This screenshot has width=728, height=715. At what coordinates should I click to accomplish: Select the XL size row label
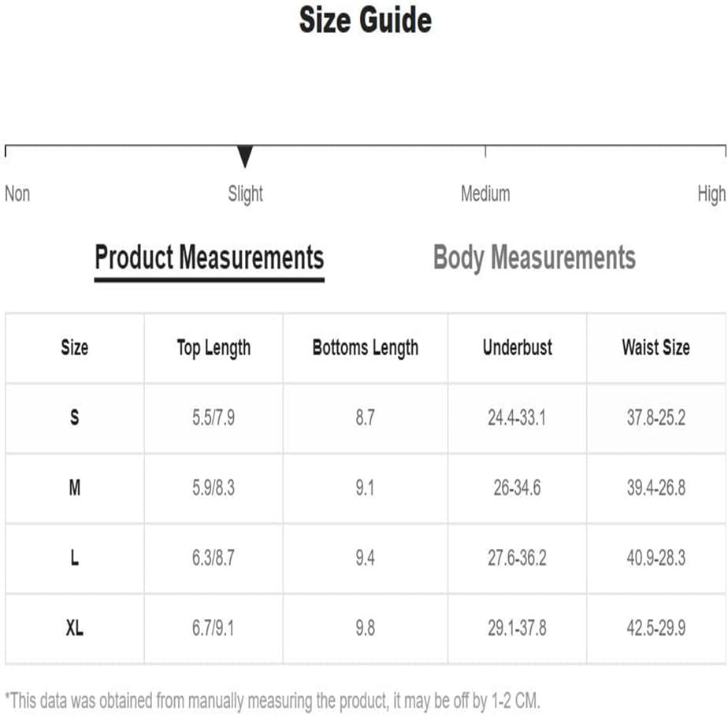74,628
